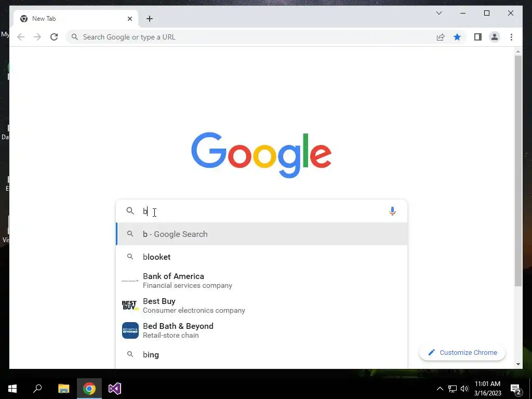Click the scrollbar up arrow

click(x=518, y=51)
